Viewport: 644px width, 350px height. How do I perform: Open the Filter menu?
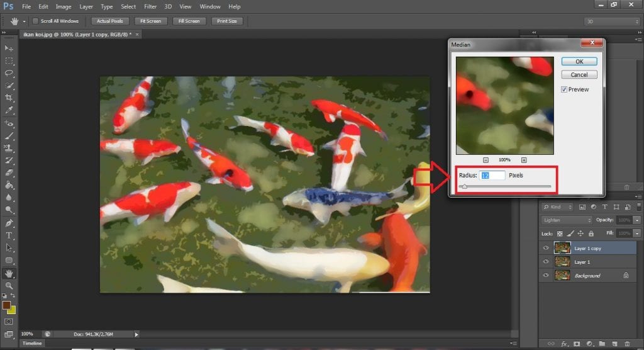(150, 6)
